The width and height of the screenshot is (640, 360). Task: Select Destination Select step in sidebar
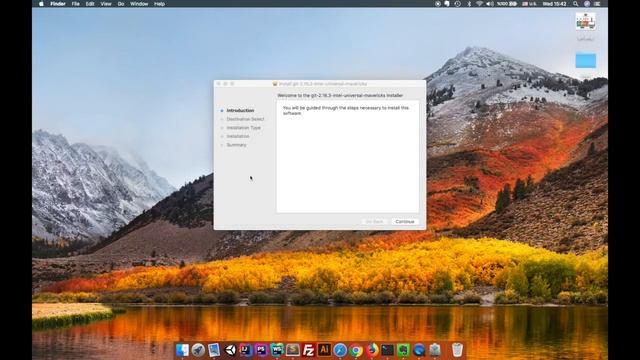pos(245,119)
